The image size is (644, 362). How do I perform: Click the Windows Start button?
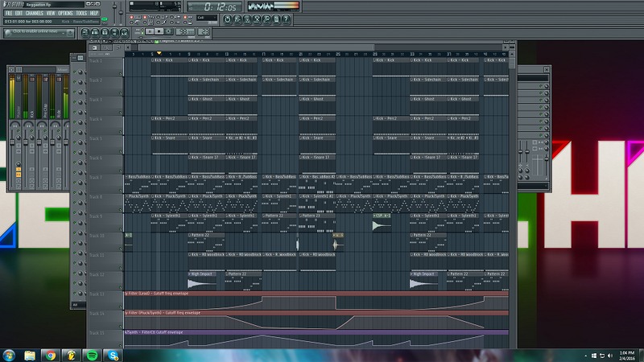[10, 354]
